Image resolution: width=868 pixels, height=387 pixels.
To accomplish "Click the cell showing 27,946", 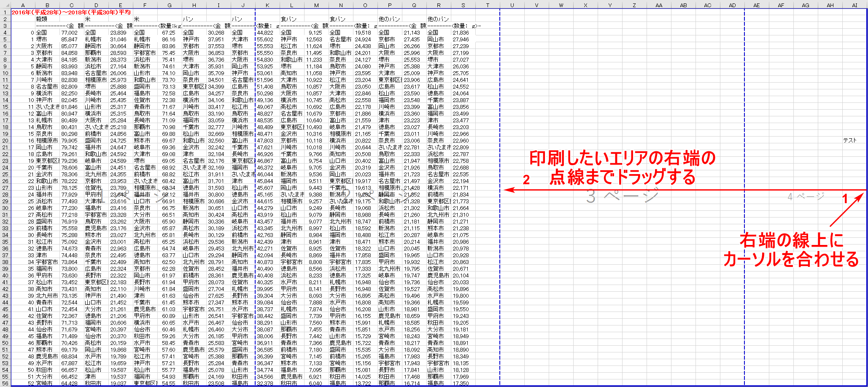I will 463,39.
